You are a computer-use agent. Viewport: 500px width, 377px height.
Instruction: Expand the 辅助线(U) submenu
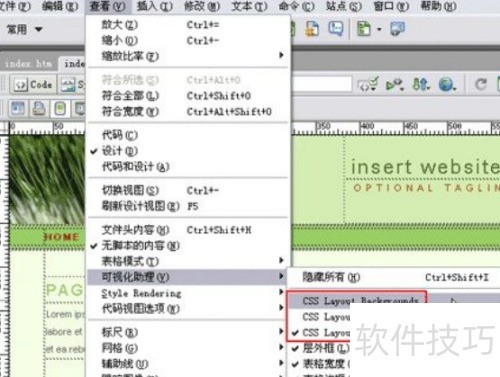click(x=188, y=364)
